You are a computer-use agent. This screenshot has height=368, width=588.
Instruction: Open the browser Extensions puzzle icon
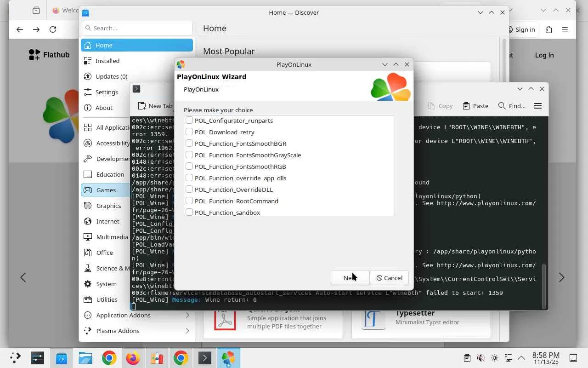coord(548,29)
